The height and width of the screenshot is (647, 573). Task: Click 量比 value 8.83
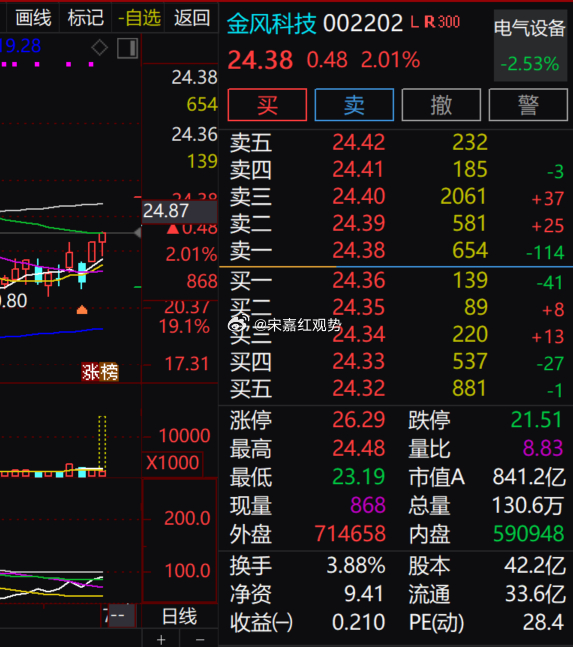[x=543, y=449]
